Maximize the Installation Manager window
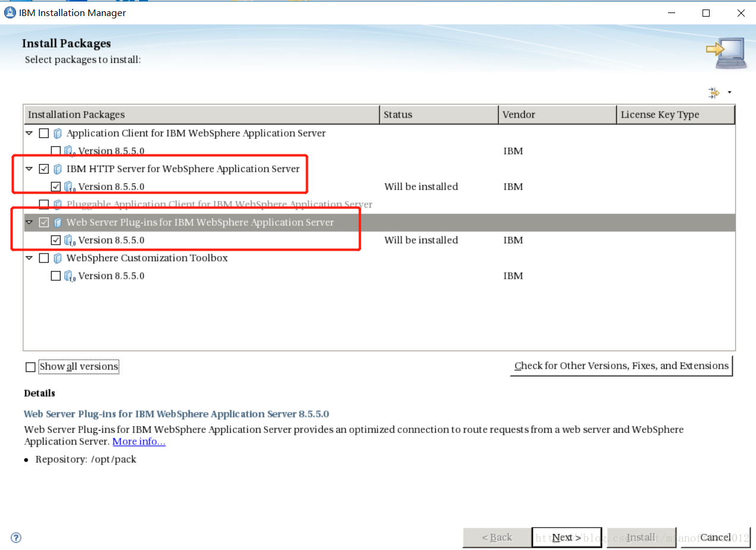The height and width of the screenshot is (550, 756). pos(706,12)
